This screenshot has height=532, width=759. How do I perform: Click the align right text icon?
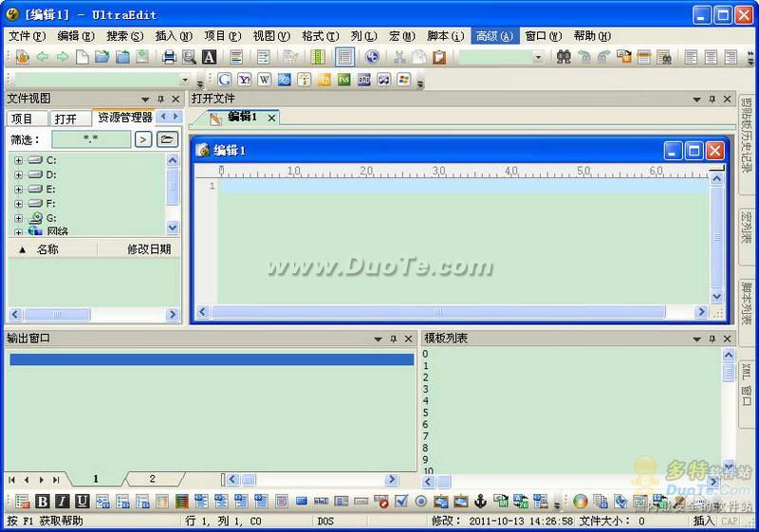(x=731, y=57)
